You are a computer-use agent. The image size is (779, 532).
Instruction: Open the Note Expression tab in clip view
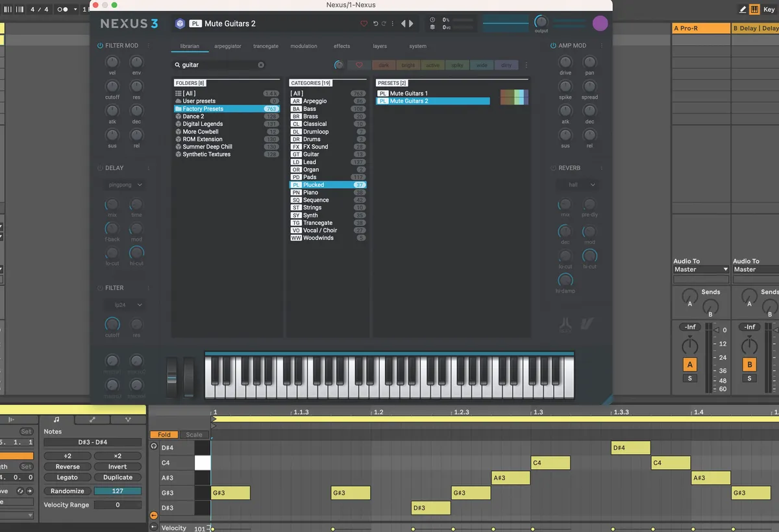coord(128,420)
